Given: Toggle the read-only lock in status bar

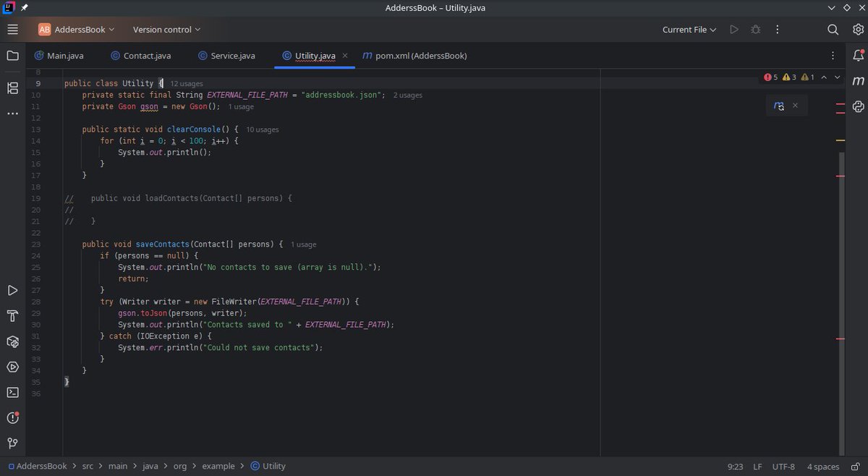Looking at the screenshot, I should [x=854, y=467].
